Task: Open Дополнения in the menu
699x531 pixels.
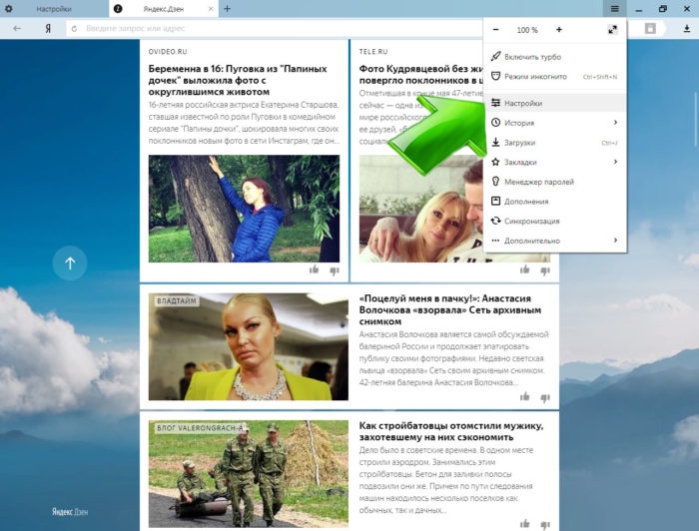Action: pos(555,202)
